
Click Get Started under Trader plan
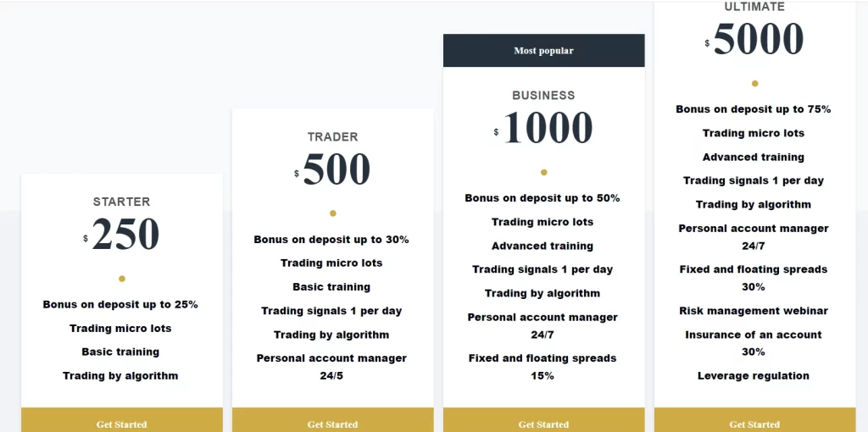pyautogui.click(x=332, y=424)
